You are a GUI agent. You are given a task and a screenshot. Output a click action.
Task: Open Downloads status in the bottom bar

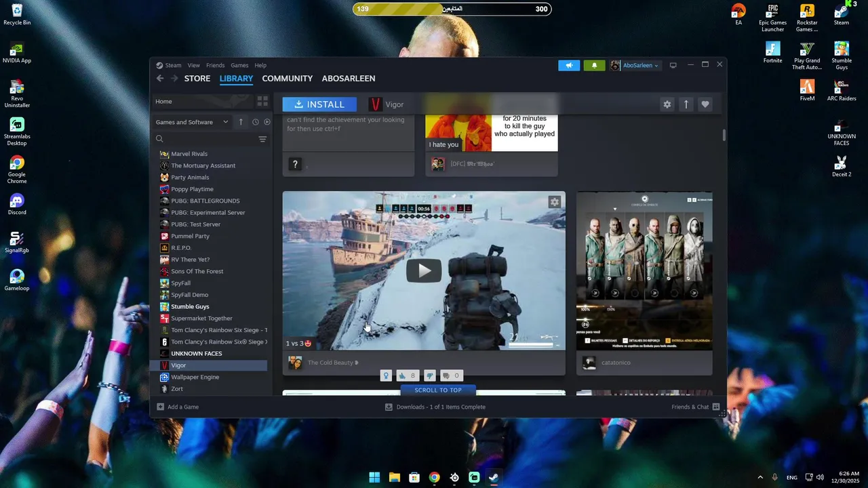click(x=435, y=407)
